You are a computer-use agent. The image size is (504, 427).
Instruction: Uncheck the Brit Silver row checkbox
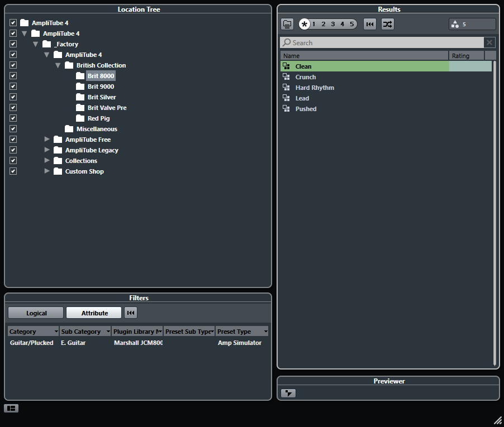13,97
